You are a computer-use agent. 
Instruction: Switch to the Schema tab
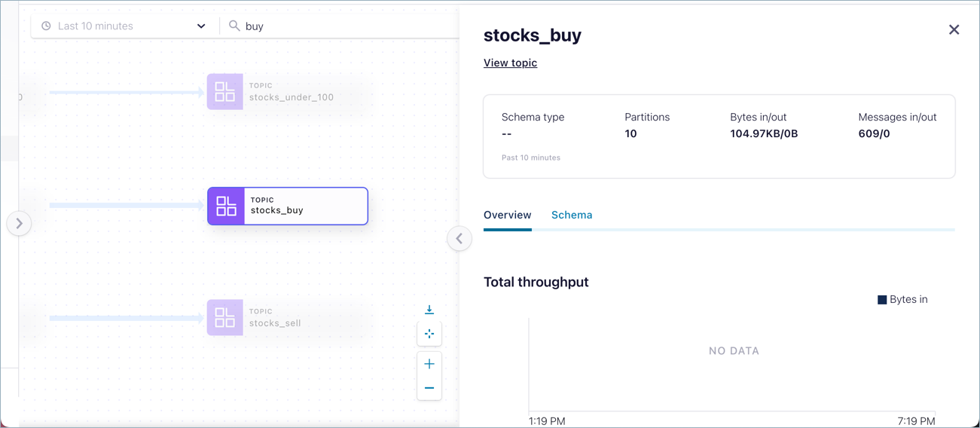click(x=572, y=215)
